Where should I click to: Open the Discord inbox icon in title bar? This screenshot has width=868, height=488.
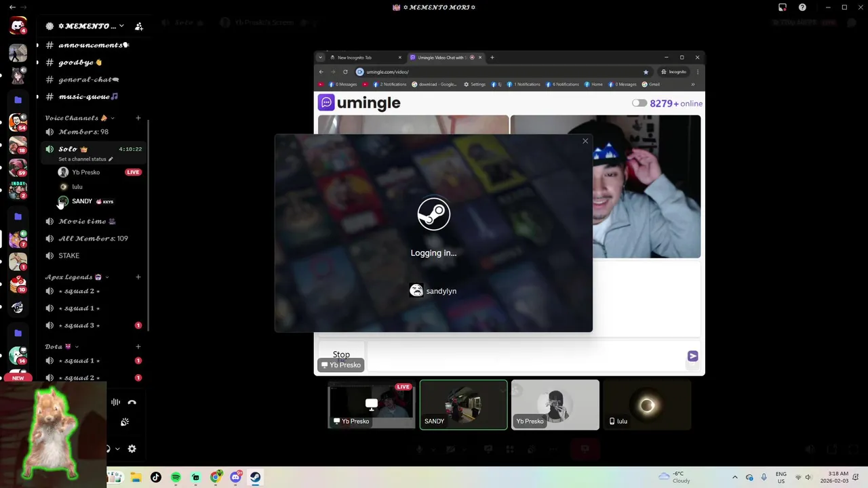pyautogui.click(x=783, y=7)
